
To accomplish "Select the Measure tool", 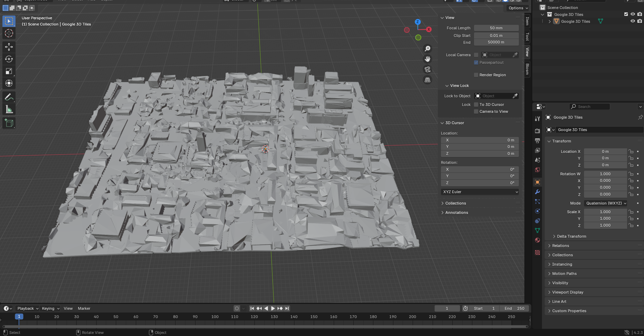I will tap(9, 110).
